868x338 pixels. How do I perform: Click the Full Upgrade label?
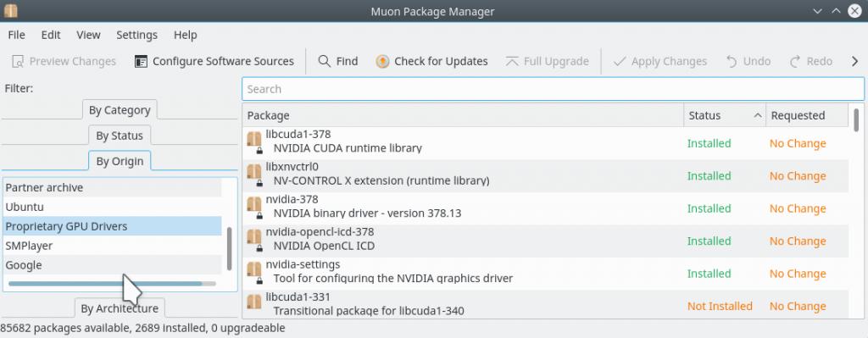point(556,61)
